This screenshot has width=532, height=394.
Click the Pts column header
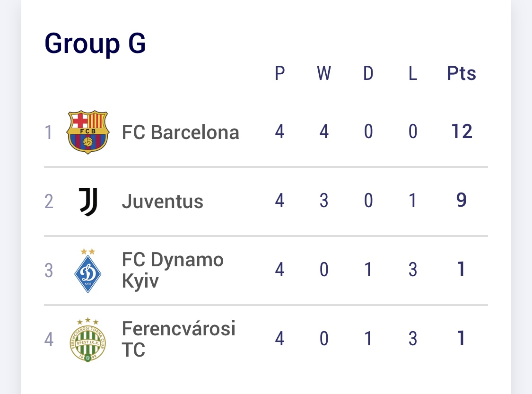coord(461,74)
